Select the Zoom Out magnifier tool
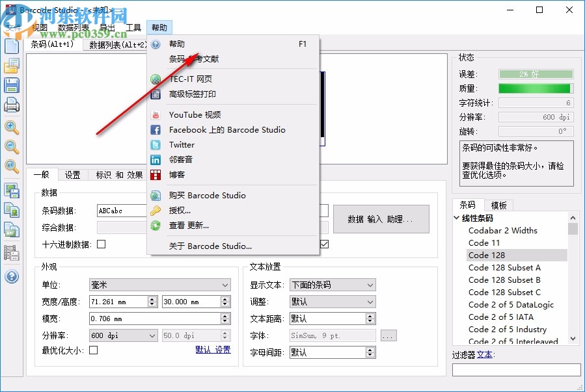This screenshot has width=585, height=392. (x=12, y=148)
